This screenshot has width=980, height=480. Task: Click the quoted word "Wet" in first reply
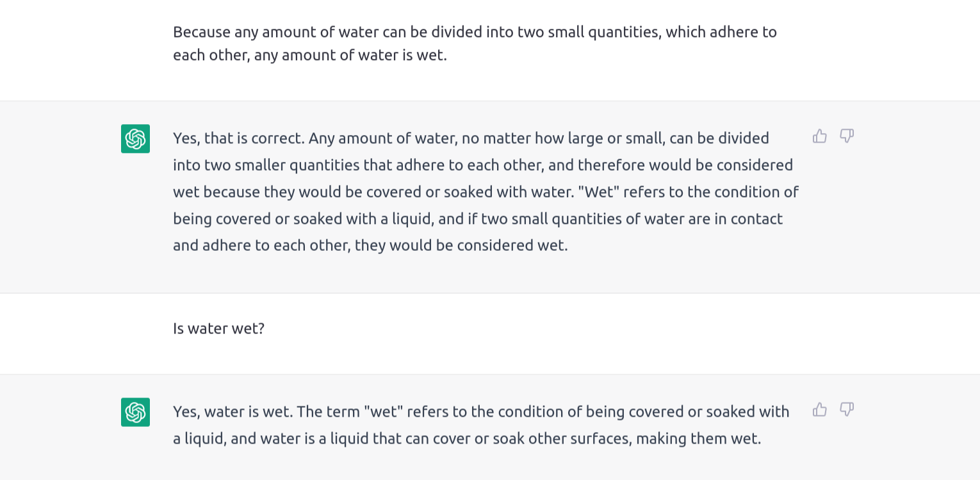[603, 192]
